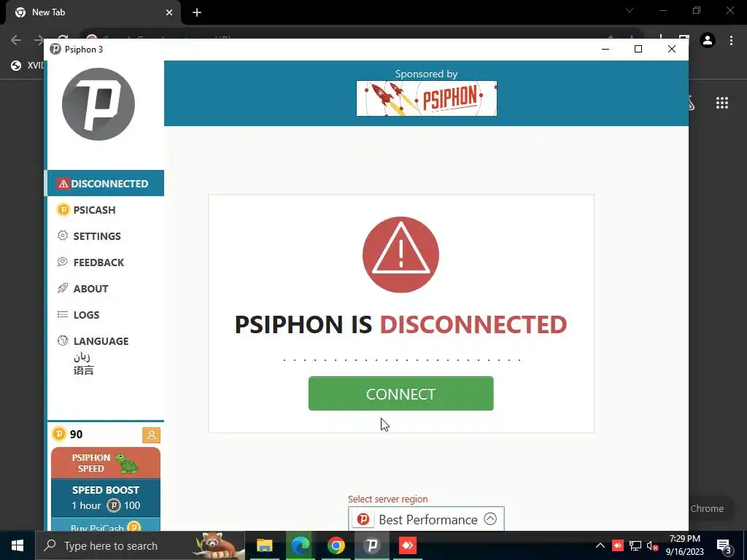Click the Feedback speech bubble icon
The image size is (747, 560).
(63, 262)
